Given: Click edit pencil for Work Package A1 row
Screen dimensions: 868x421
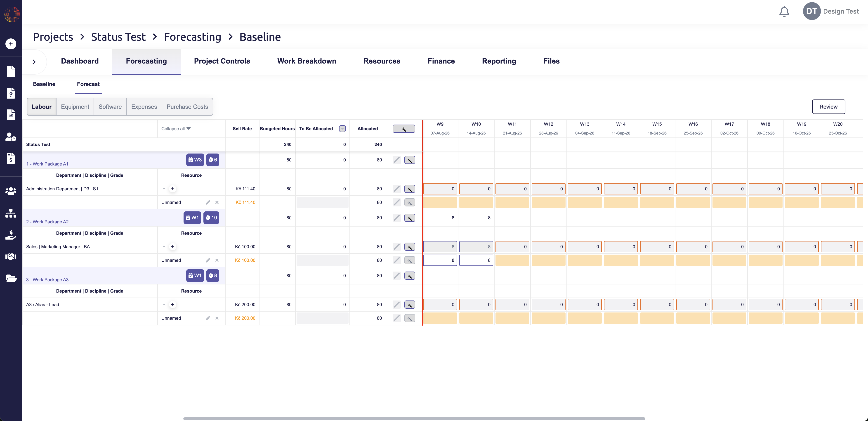Looking at the screenshot, I should pos(397,160).
